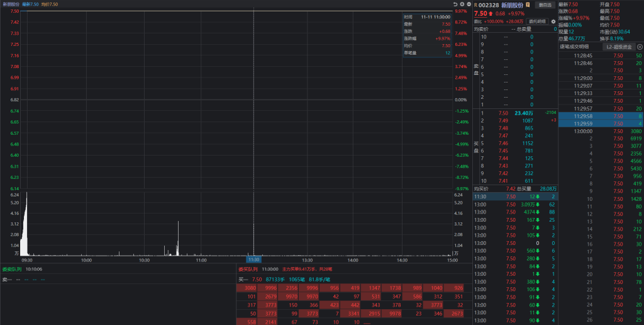The height and width of the screenshot is (325, 644).
Task: Select the 11:30 row in transaction list
Action: (514, 197)
